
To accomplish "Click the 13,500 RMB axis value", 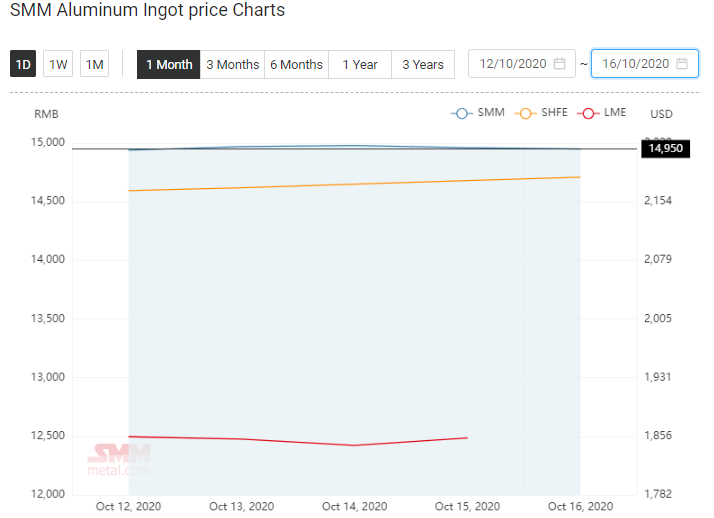I will [x=48, y=318].
